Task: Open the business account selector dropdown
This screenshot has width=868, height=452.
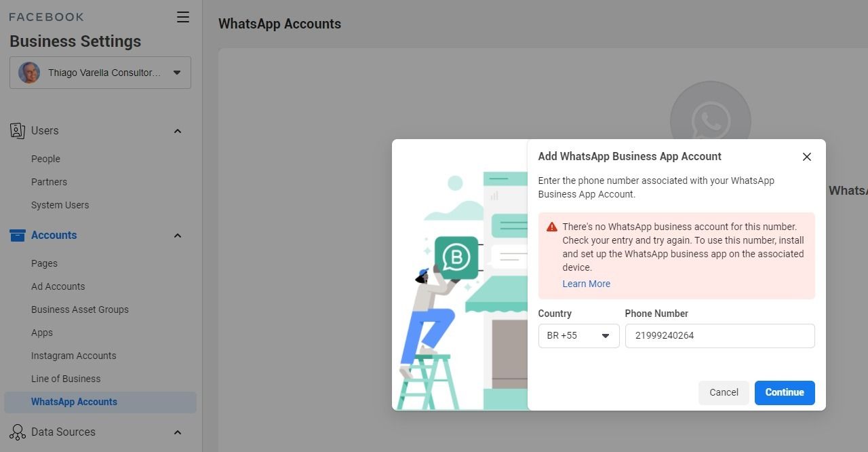Action: [100, 73]
